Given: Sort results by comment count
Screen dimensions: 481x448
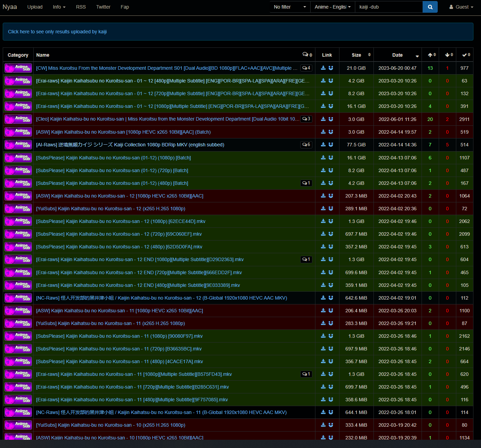Looking at the screenshot, I should (307, 55).
